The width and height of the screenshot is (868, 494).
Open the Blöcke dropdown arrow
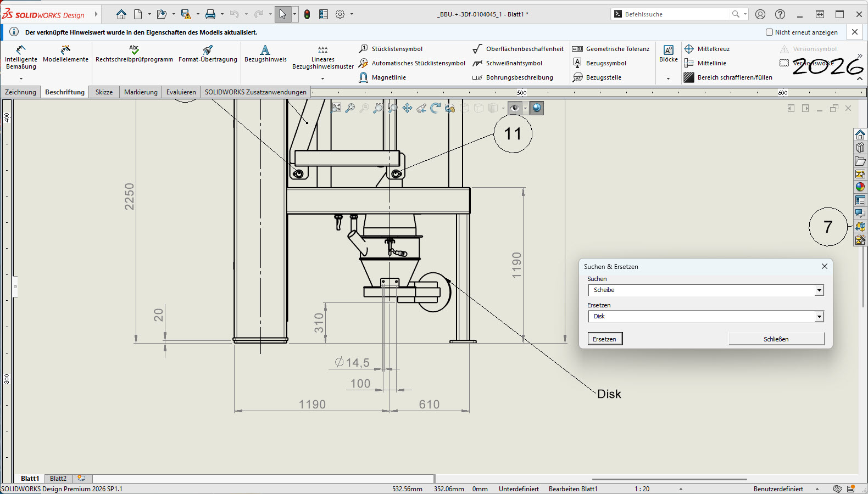point(668,78)
